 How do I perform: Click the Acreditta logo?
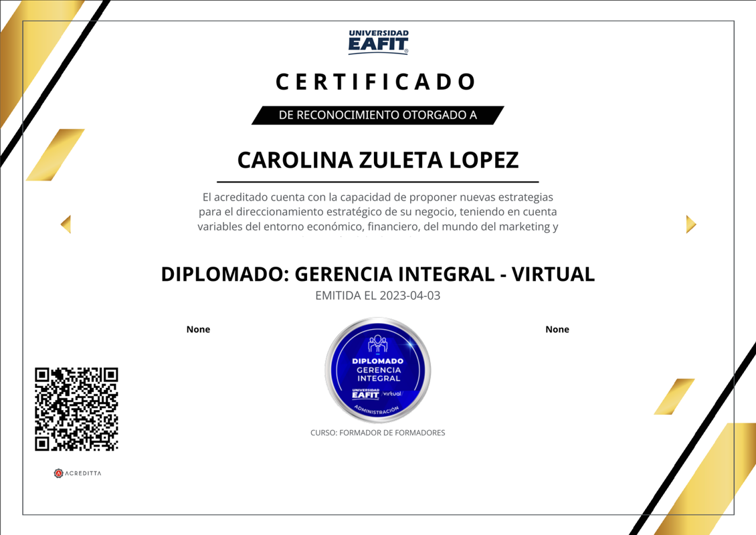point(78,473)
